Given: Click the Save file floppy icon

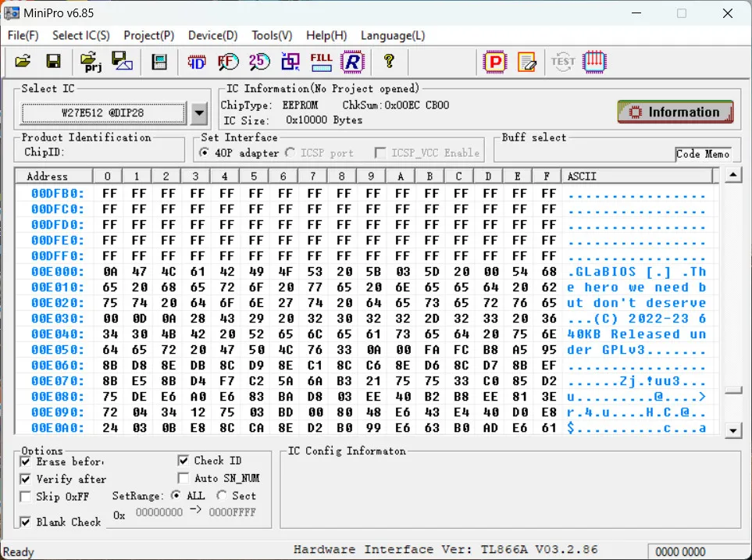Looking at the screenshot, I should point(53,61).
